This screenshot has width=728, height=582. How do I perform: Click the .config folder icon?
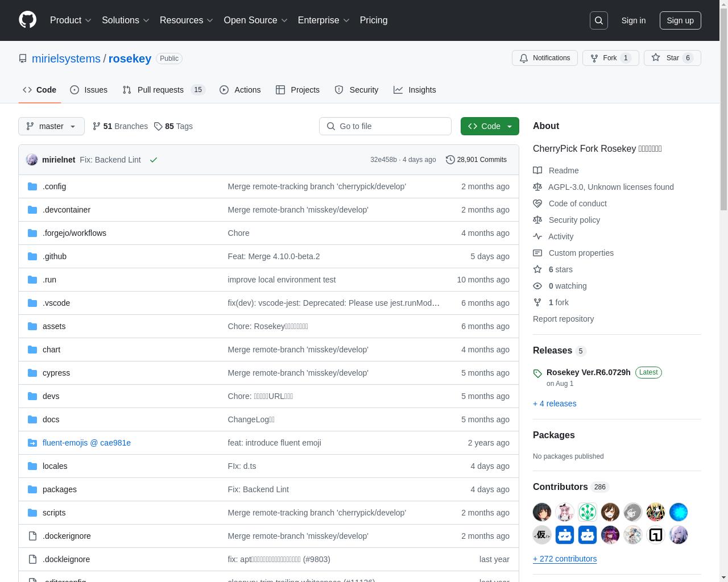[x=32, y=186]
